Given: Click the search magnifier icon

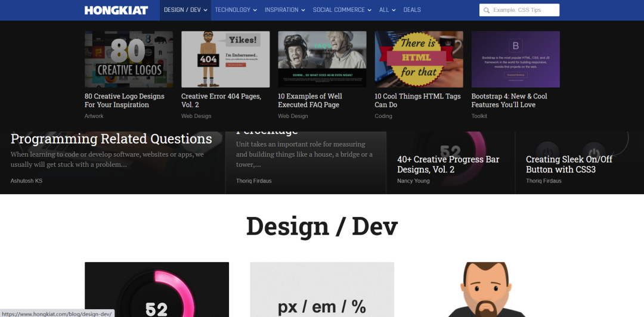Looking at the screenshot, I should click(487, 10).
